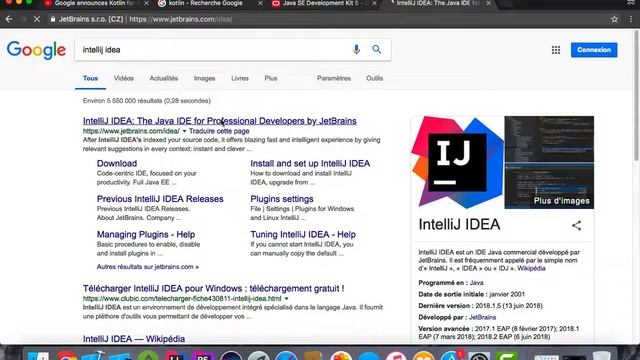Open 'Télécharger IntelliJ IDEA pour Windows' result
The image size is (640, 360).
coord(213,288)
